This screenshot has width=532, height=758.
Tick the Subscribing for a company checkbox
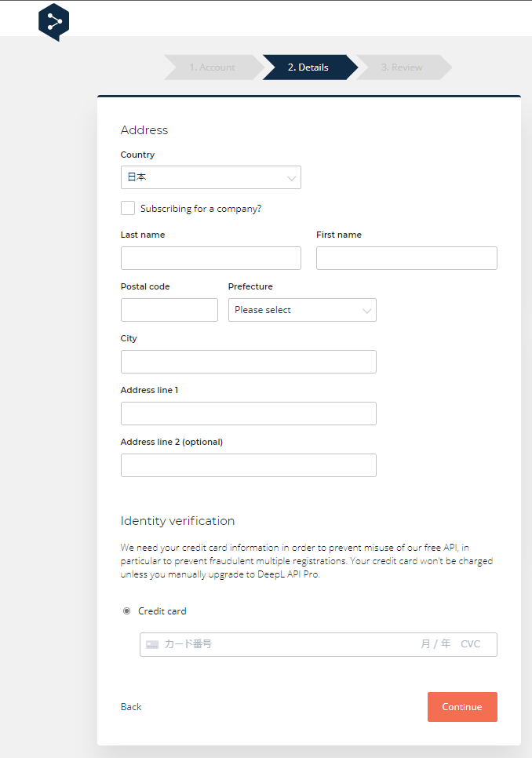pos(128,208)
